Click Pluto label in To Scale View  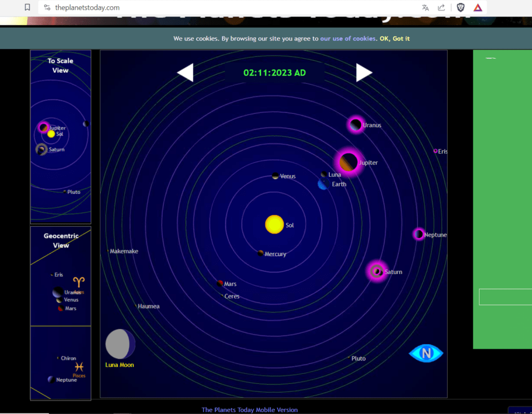(74, 192)
